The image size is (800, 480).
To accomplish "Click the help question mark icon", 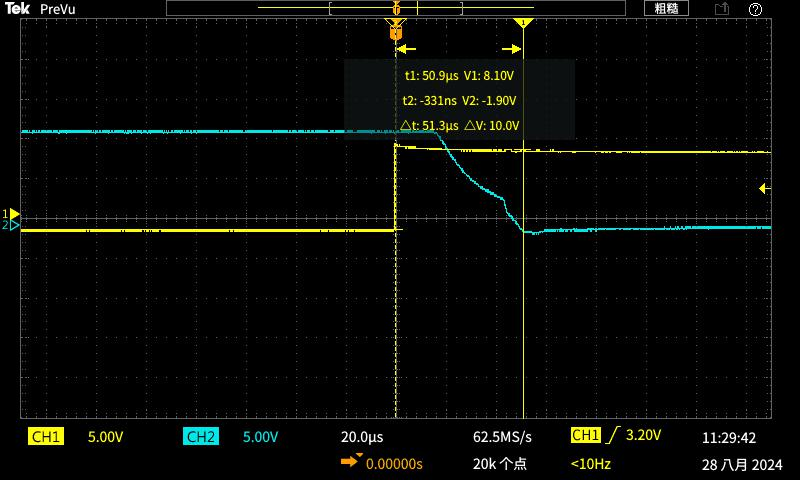I will pos(755,8).
